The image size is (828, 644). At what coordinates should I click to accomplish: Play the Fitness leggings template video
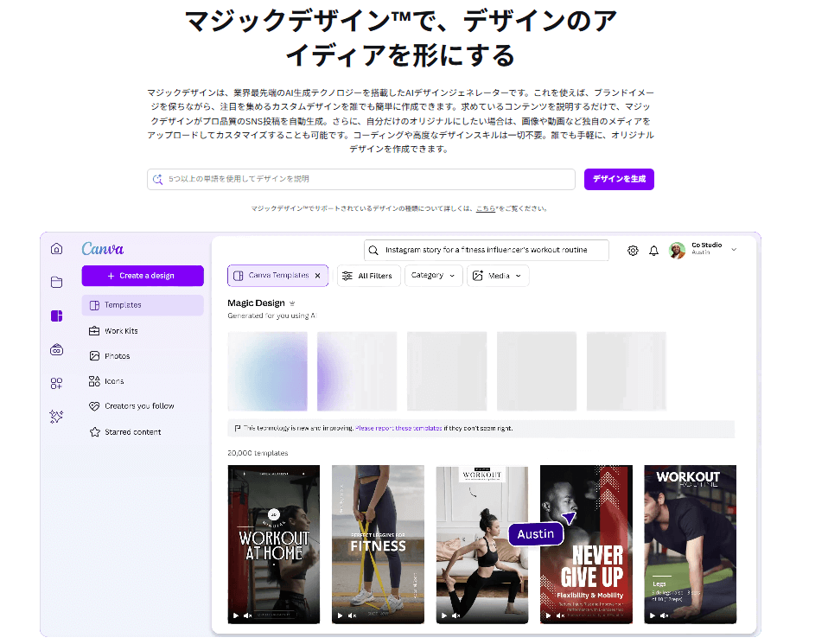click(340, 615)
